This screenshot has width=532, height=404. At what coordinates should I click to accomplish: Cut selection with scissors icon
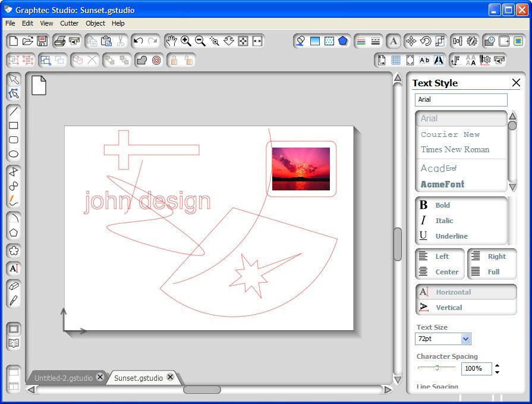coord(121,41)
